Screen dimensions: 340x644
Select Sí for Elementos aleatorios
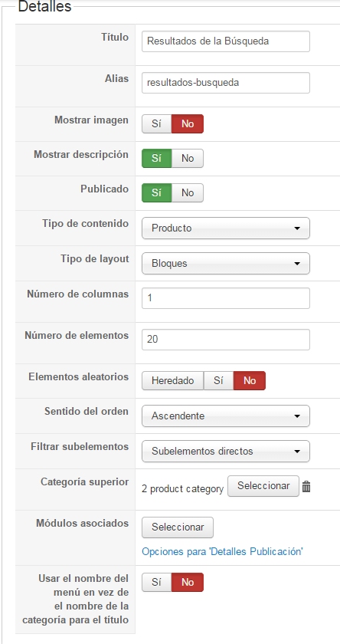(x=218, y=380)
